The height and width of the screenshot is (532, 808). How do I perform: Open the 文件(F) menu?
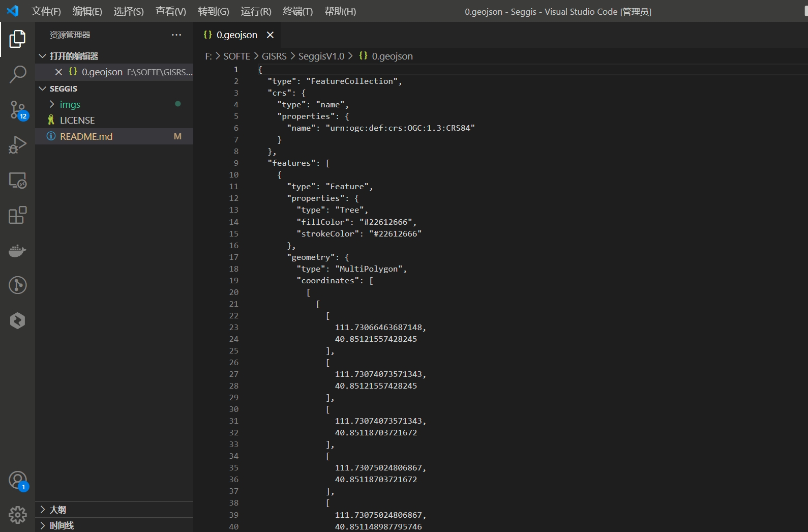tap(46, 11)
